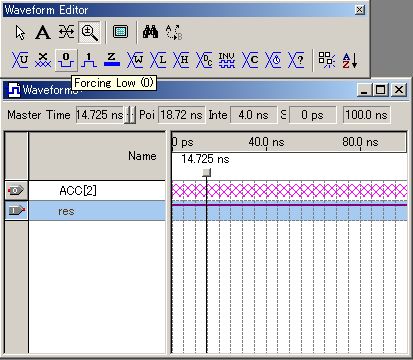
Task: Set waveform to Weak Low (L)
Action: (158, 60)
